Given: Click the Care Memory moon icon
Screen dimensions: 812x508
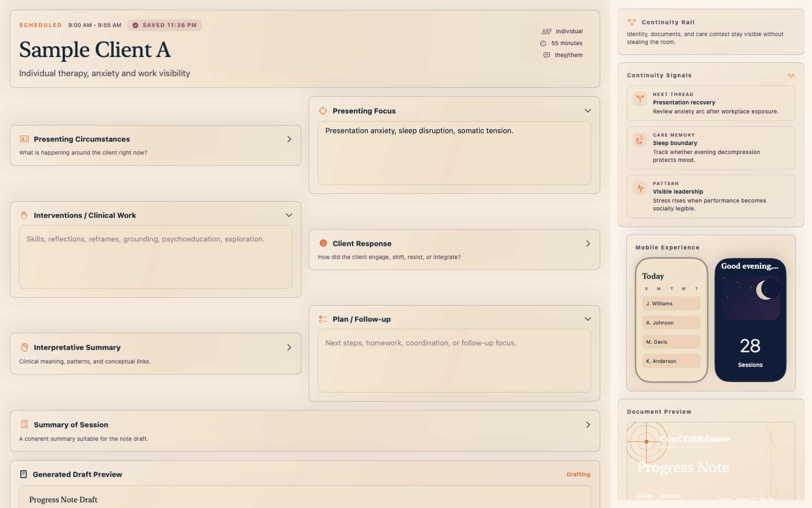Looking at the screenshot, I should (640, 139).
